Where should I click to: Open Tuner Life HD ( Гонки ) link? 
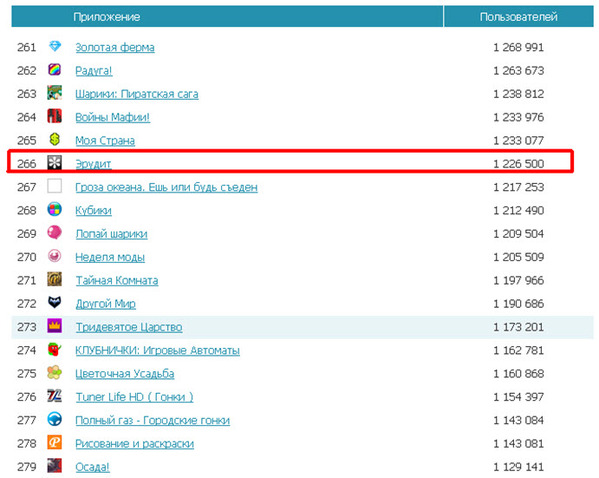[x=134, y=397]
